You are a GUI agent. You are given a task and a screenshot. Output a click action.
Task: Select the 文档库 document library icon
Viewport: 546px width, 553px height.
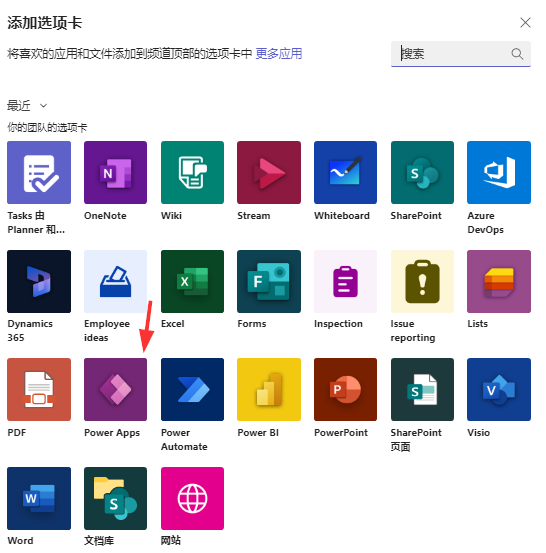[x=115, y=498]
